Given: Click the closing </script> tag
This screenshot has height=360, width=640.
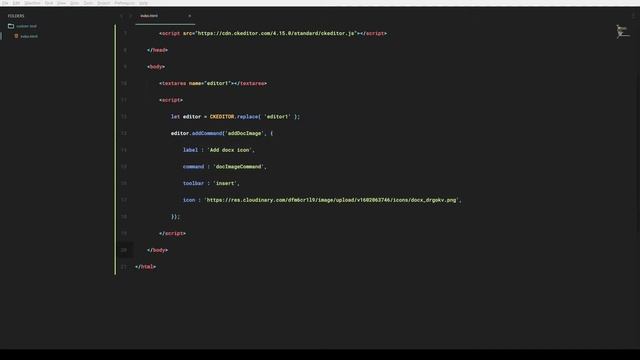Looking at the screenshot, I should click(x=173, y=233).
